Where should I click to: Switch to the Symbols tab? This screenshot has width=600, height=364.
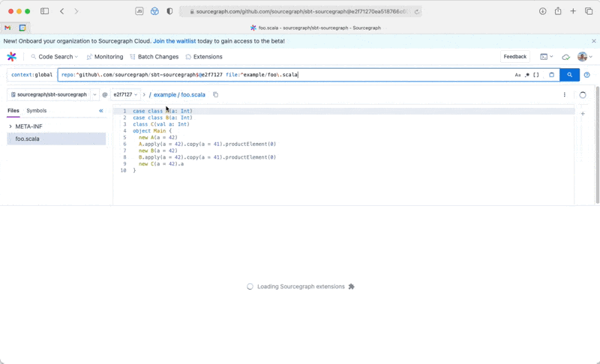(x=36, y=111)
